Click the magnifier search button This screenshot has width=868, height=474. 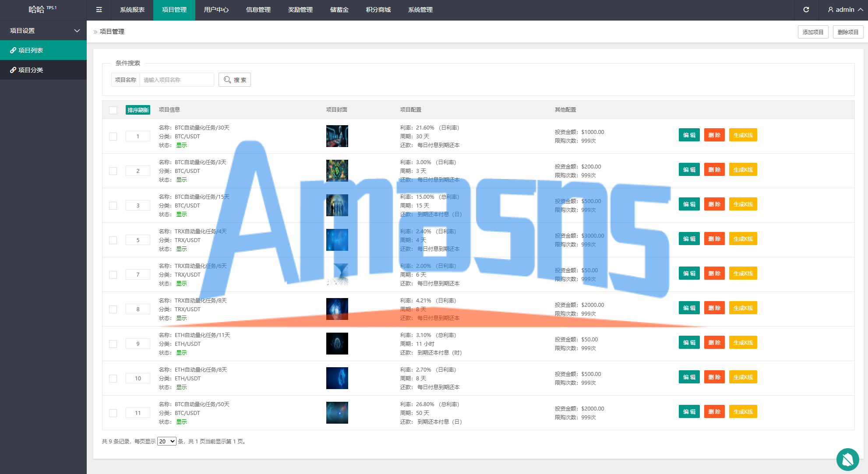[235, 80]
